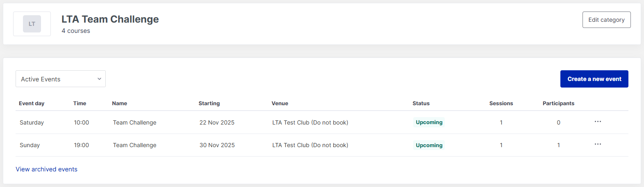Click the Event day column header
The image size is (644, 187).
coord(32,104)
